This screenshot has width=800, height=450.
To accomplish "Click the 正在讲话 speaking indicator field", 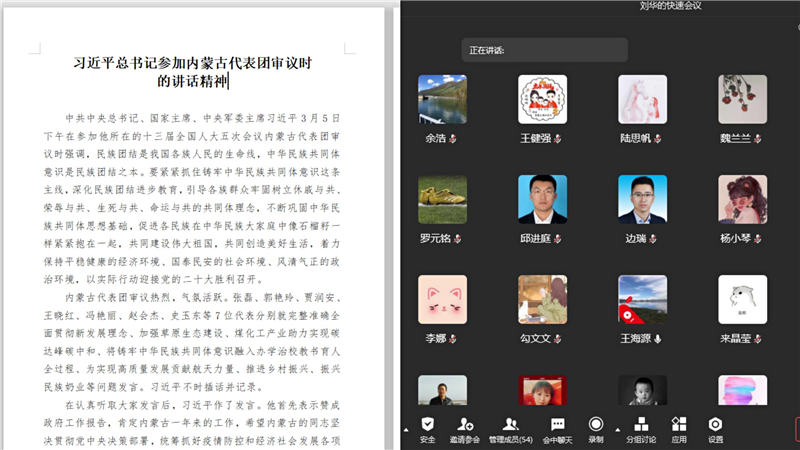I will pyautogui.click(x=544, y=50).
